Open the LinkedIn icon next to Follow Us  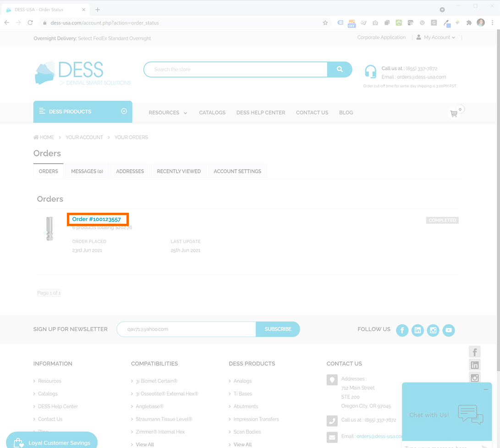(418, 330)
